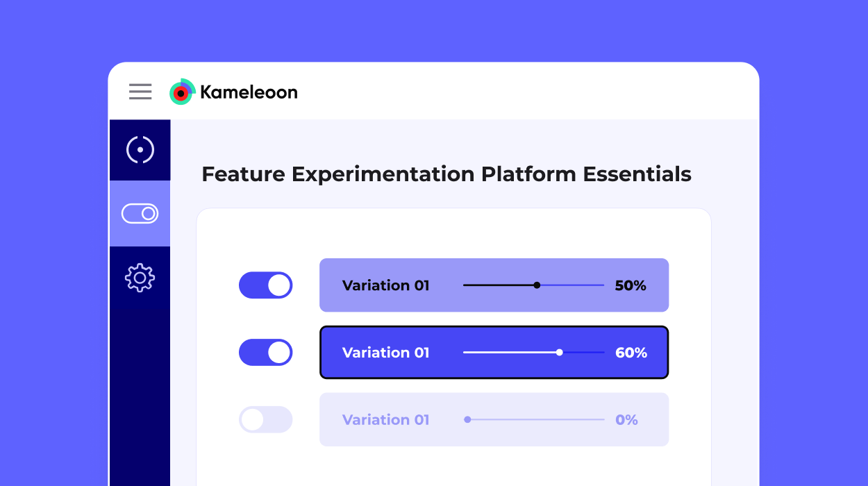
Task: Select the targeting radar icon in sidebar
Action: pos(140,149)
